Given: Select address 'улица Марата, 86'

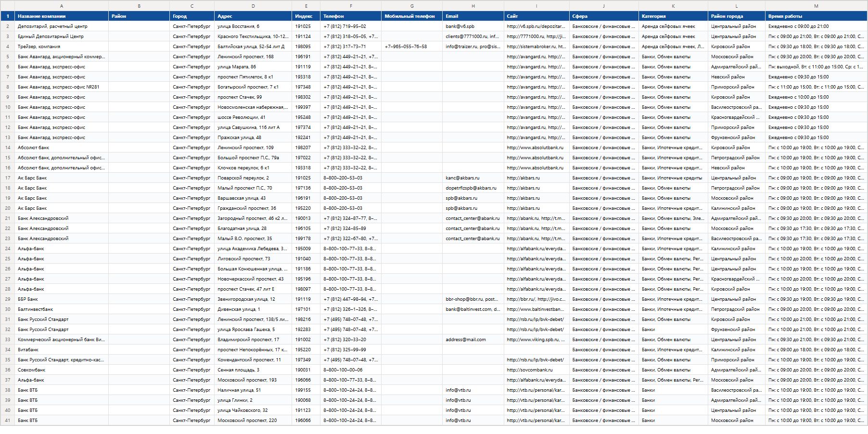Looking at the screenshot, I should pos(253,66).
